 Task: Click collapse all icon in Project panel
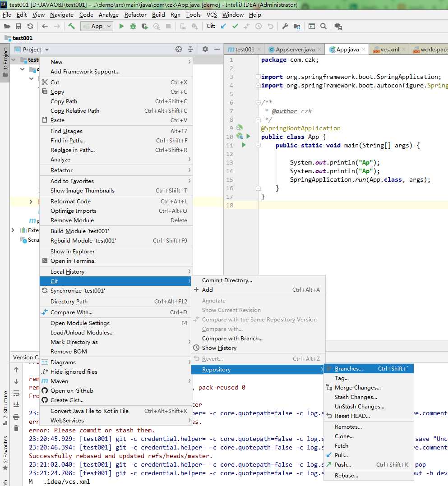[190, 49]
